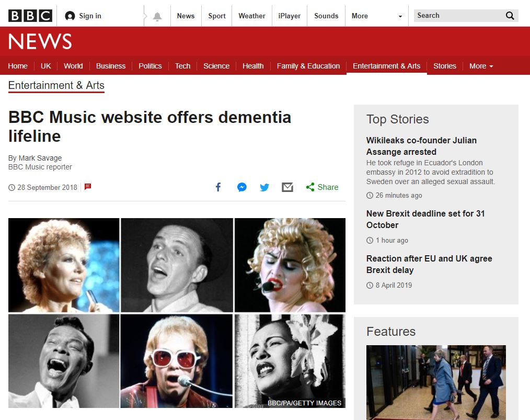This screenshot has height=420, width=530.
Task: Click the red comments flag icon
Action: pyautogui.click(x=88, y=187)
